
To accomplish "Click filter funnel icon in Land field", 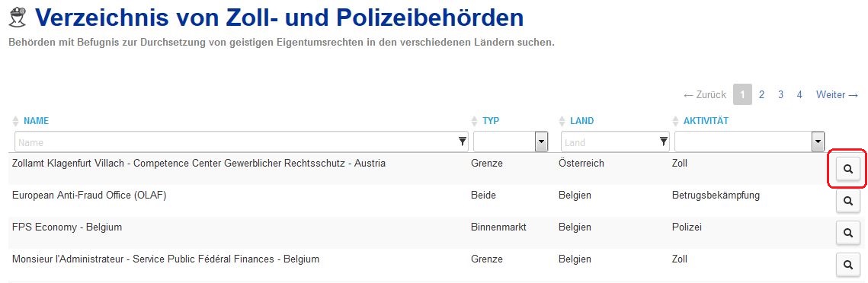I will point(663,142).
